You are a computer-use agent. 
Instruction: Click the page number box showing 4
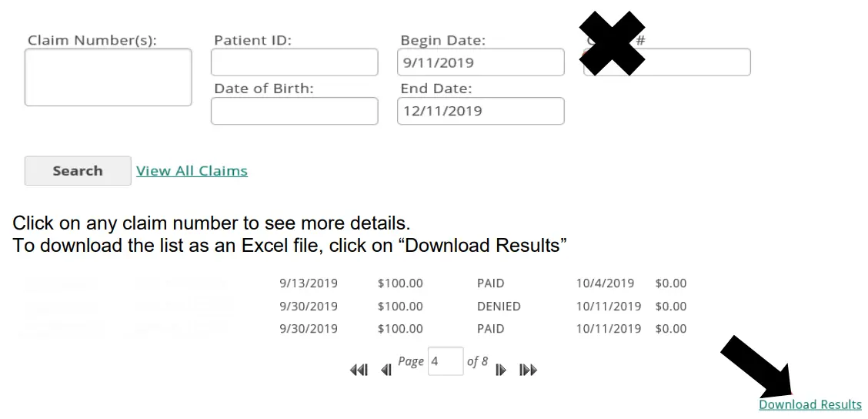point(446,361)
